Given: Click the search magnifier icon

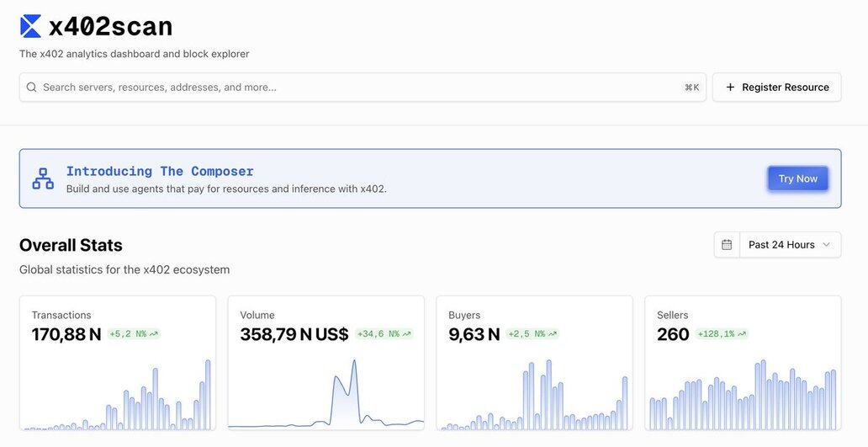Looking at the screenshot, I should 32,88.
